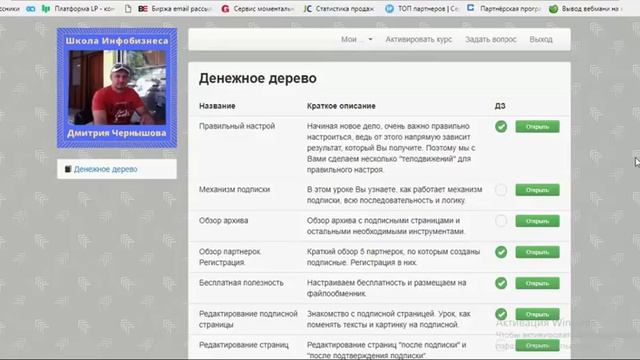Click green checkmark for Обзор партнерок
Viewport: 640px width, 360px height.
[x=501, y=252]
